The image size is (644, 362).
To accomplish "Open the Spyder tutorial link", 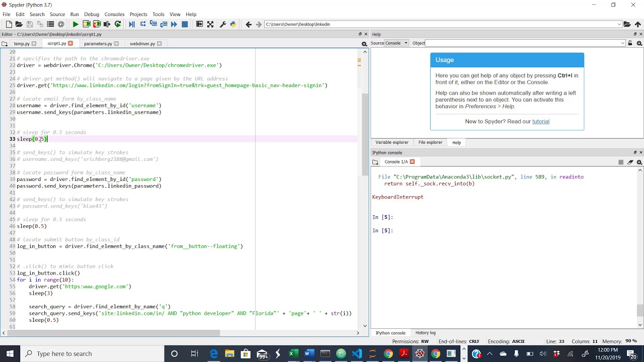I will pyautogui.click(x=541, y=121).
